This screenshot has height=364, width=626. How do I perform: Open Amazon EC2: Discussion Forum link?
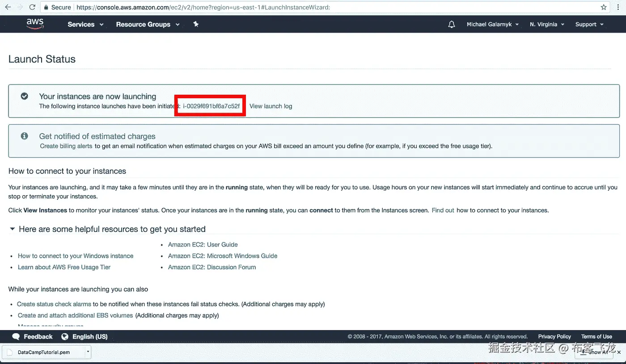[x=212, y=267]
